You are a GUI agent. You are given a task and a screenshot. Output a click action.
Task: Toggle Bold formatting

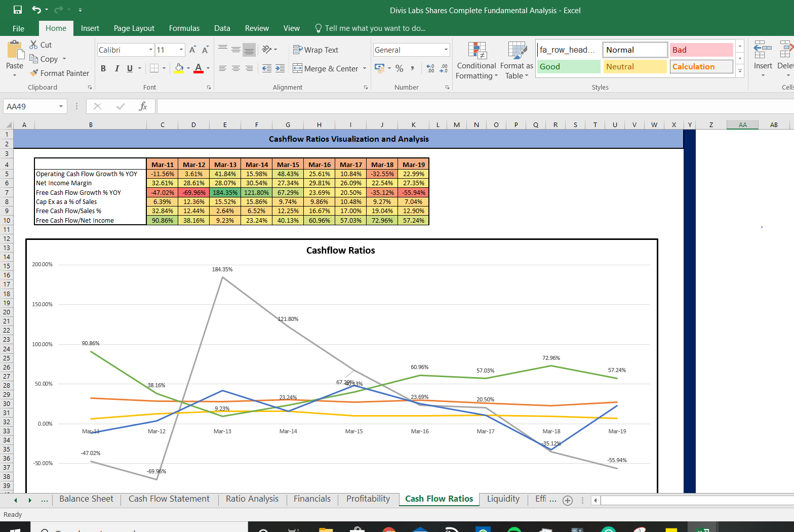tap(103, 68)
